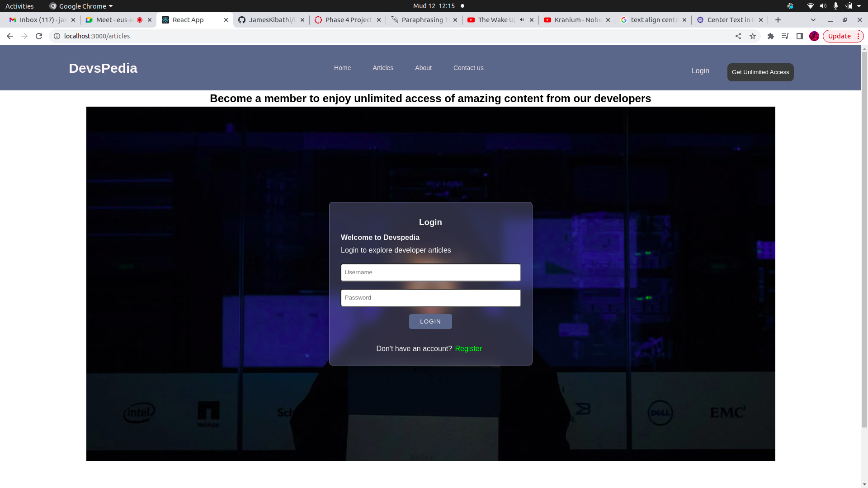This screenshot has height=488, width=868.
Task: Click the Contact us navigation item
Action: [468, 67]
